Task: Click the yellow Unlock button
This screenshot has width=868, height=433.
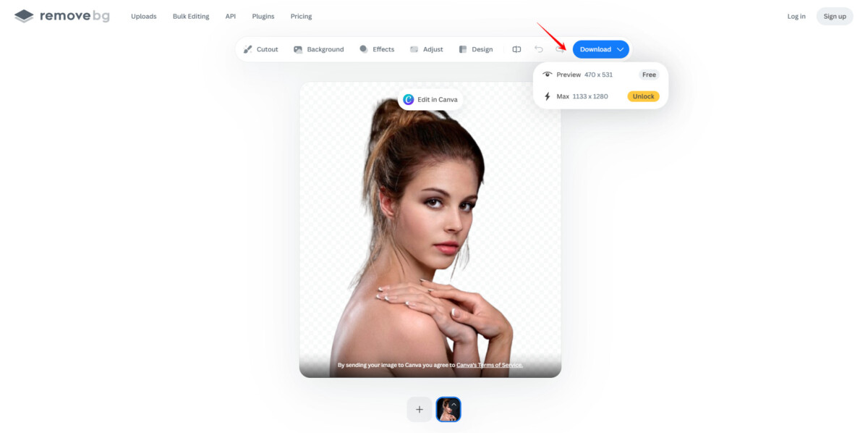Action: coord(643,96)
